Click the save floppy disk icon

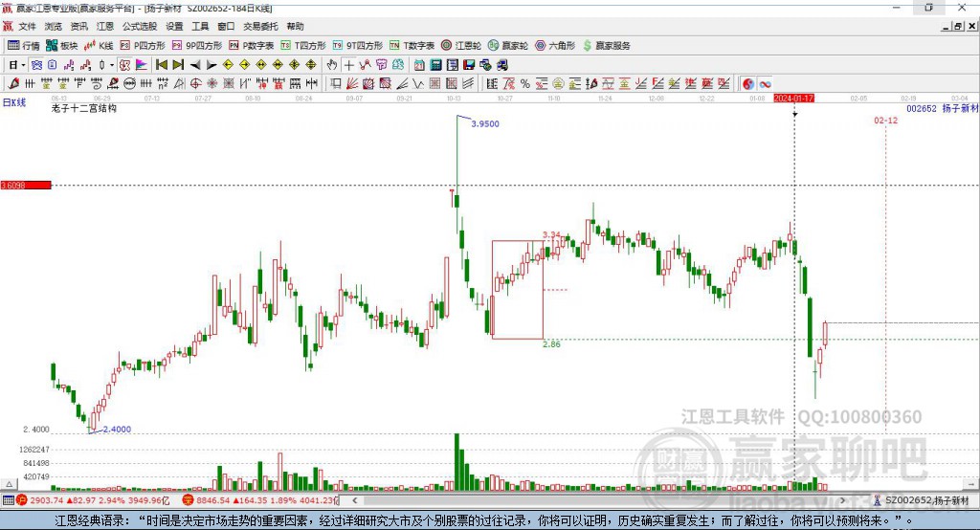pos(469,65)
